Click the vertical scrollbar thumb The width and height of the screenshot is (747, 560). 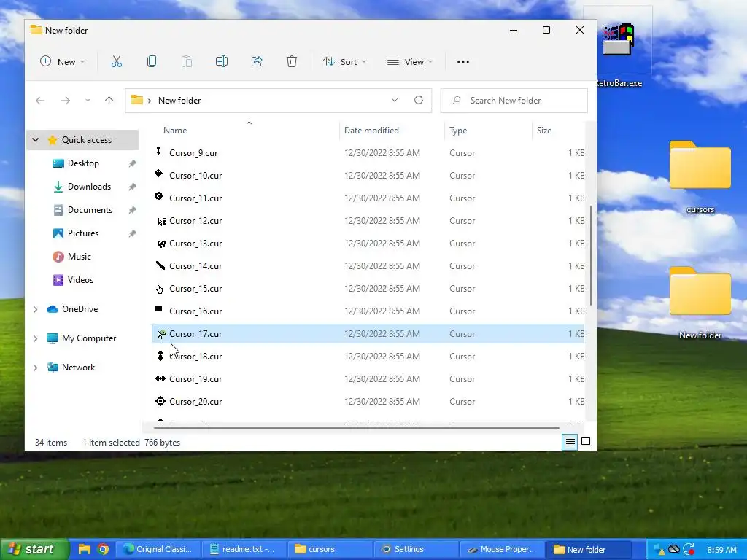(591, 255)
